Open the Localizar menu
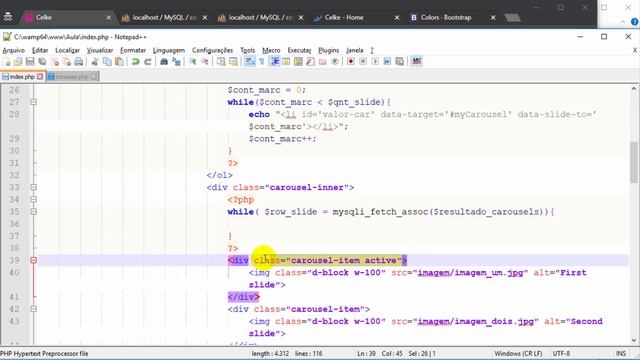The height and width of the screenshot is (360, 640). (67, 50)
